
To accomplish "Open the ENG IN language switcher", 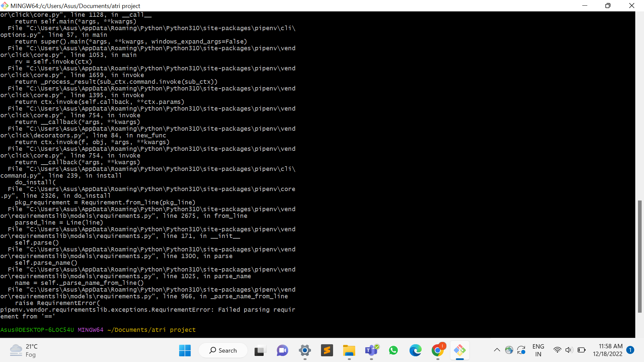I will [x=538, y=350].
